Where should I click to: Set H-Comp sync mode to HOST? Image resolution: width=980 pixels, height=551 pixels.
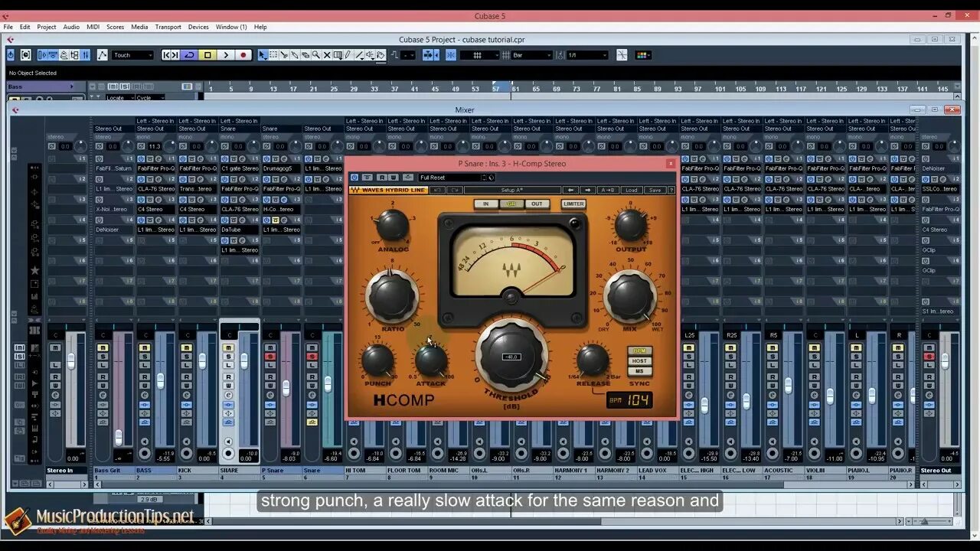click(639, 360)
